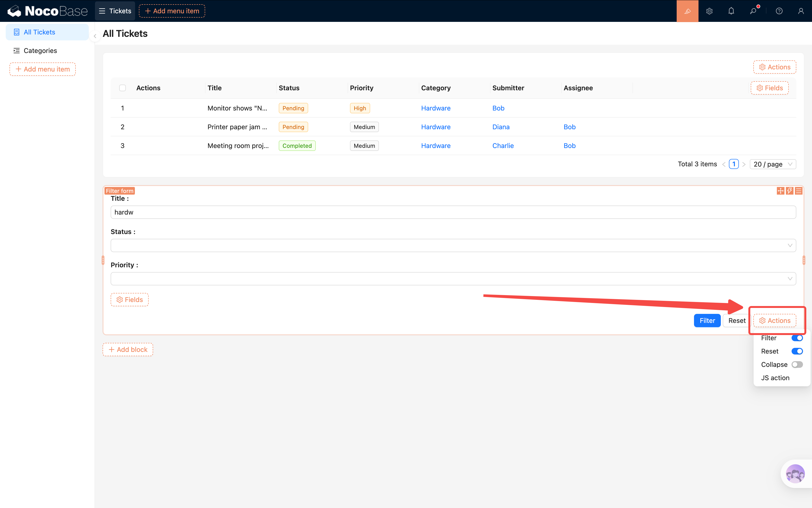
Task: Disable the Filter action toggle
Action: pyautogui.click(x=797, y=338)
